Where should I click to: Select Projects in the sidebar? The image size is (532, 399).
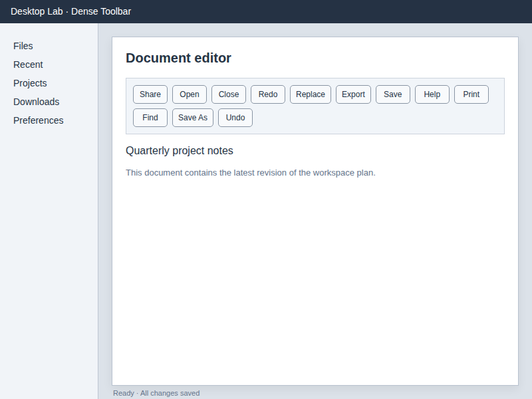(x=30, y=83)
